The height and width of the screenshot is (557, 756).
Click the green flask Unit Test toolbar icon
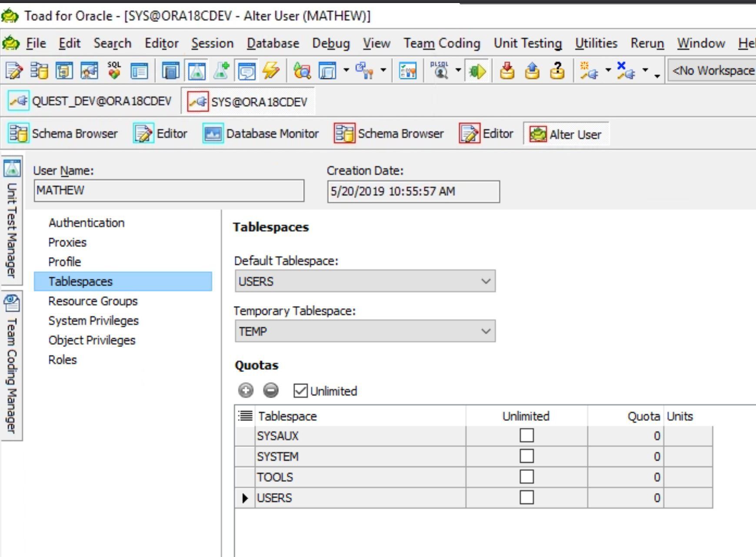click(196, 70)
